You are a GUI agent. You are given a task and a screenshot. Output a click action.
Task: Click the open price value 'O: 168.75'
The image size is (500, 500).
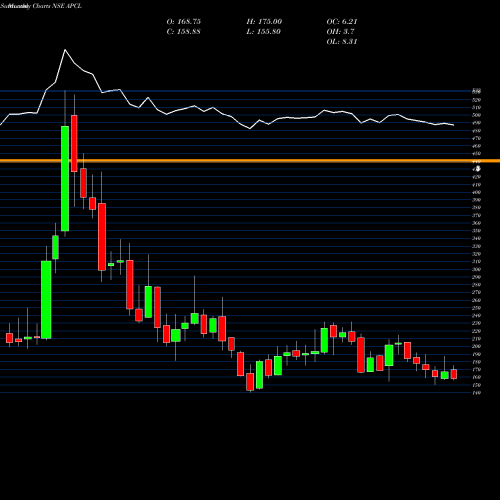(x=184, y=22)
